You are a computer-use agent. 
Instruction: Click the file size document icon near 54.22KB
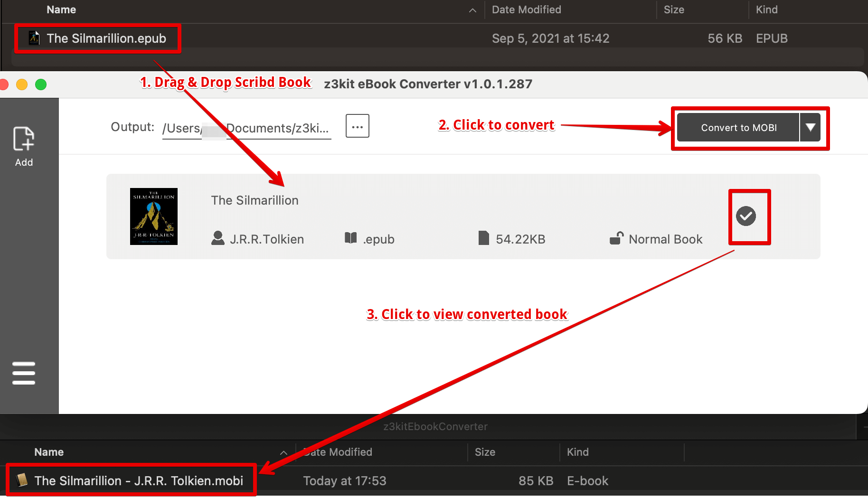483,239
